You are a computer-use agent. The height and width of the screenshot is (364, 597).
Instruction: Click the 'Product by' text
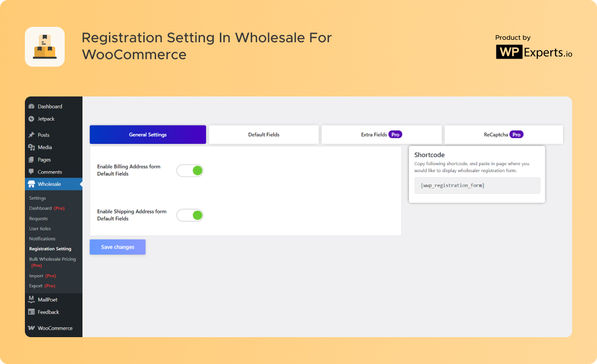click(513, 38)
